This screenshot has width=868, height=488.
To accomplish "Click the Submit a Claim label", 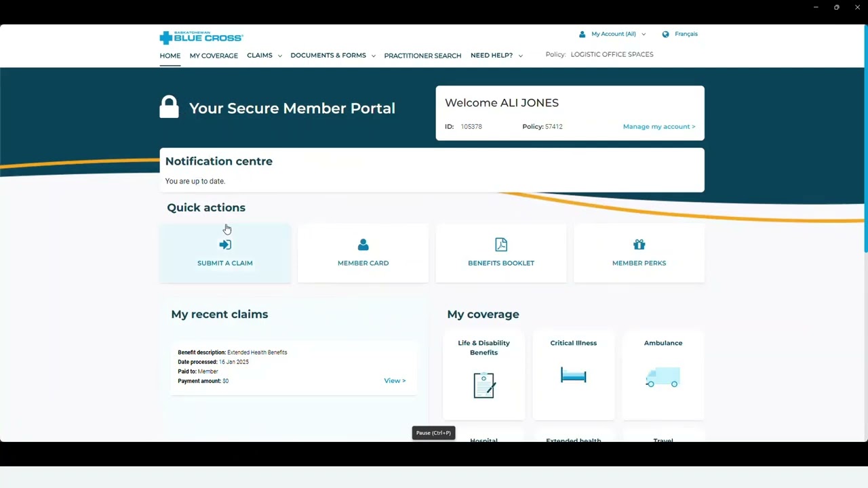I will coord(225,263).
